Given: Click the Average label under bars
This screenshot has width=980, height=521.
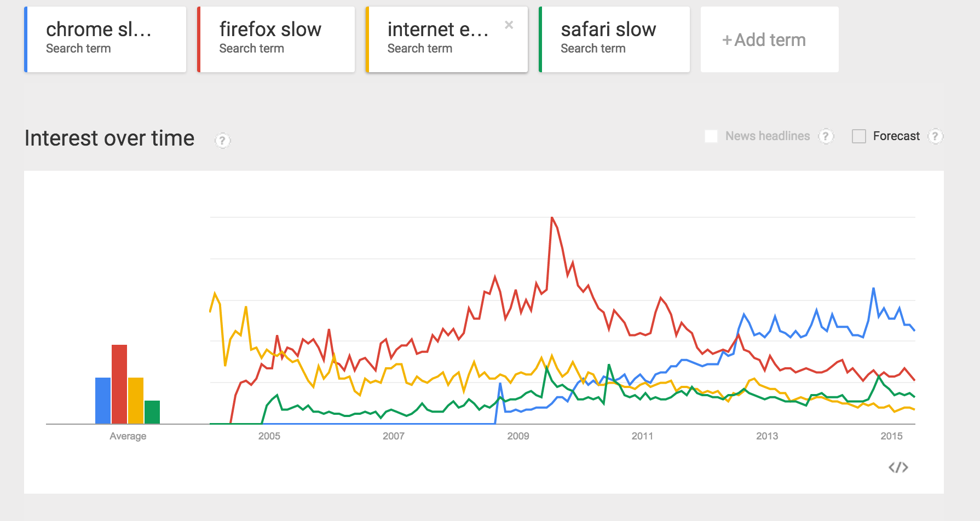Looking at the screenshot, I should pyautogui.click(x=128, y=436).
